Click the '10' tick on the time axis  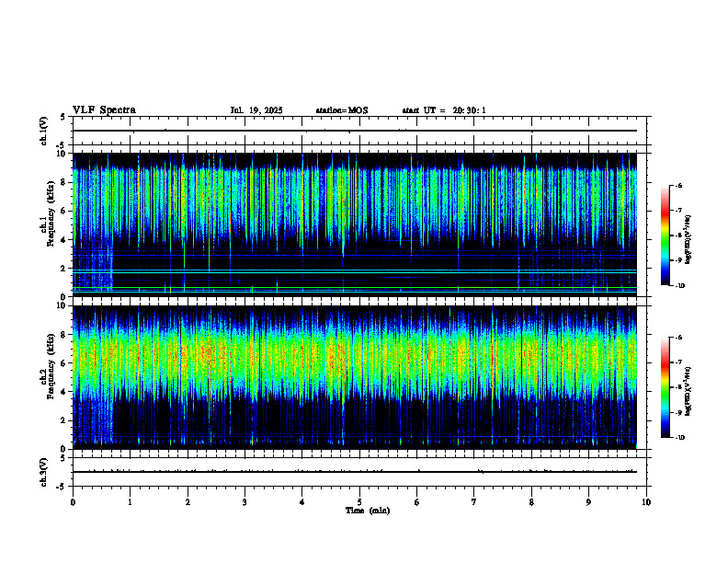point(646,502)
